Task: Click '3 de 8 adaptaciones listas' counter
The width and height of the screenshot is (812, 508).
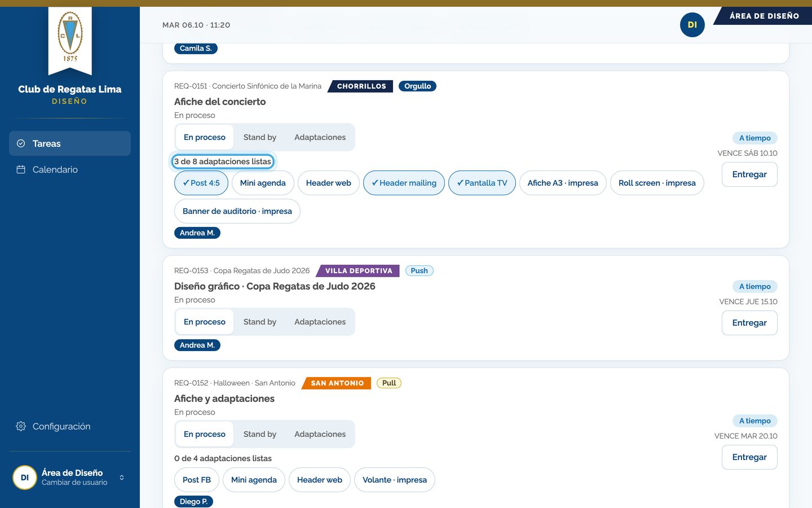Action: point(223,161)
